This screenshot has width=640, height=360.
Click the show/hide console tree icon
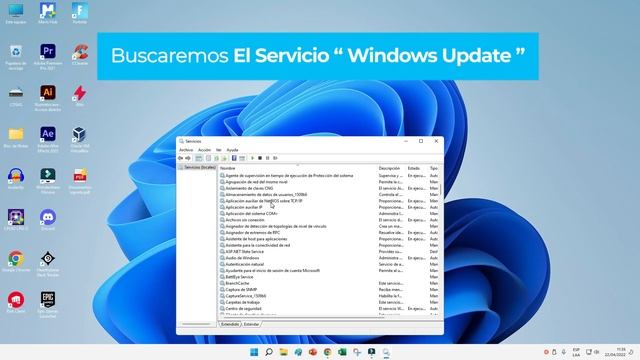(198, 158)
